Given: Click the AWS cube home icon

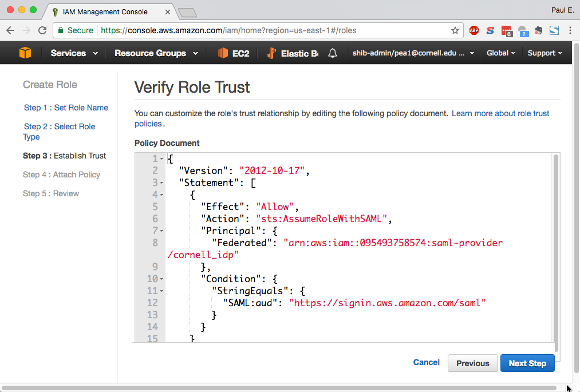Looking at the screenshot, I should pyautogui.click(x=25, y=53).
